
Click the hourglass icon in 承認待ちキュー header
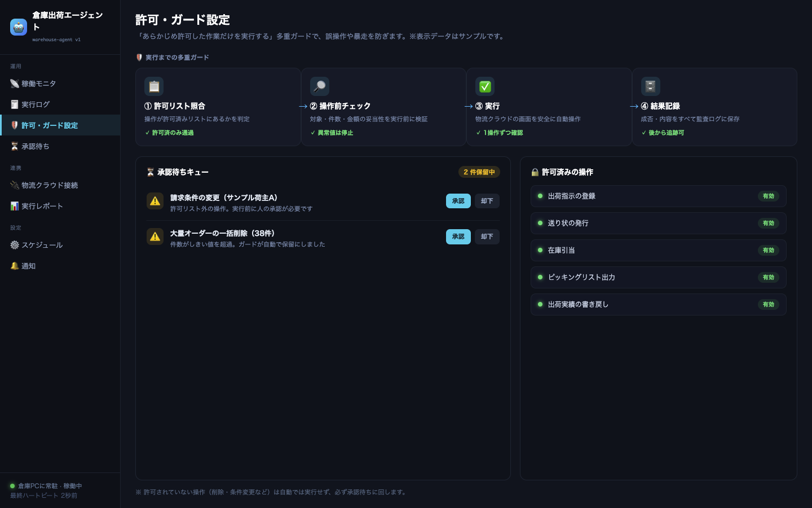click(151, 172)
